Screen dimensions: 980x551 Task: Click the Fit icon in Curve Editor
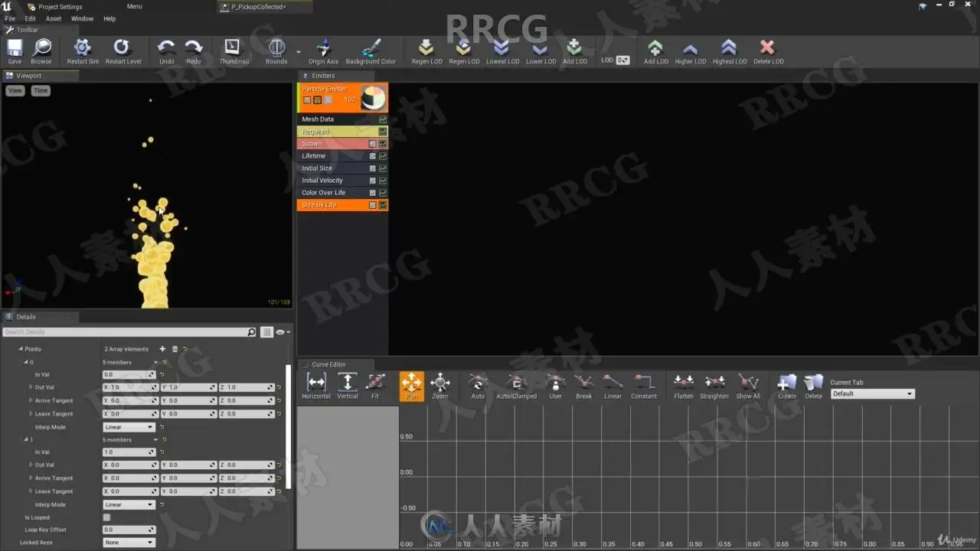tap(375, 386)
